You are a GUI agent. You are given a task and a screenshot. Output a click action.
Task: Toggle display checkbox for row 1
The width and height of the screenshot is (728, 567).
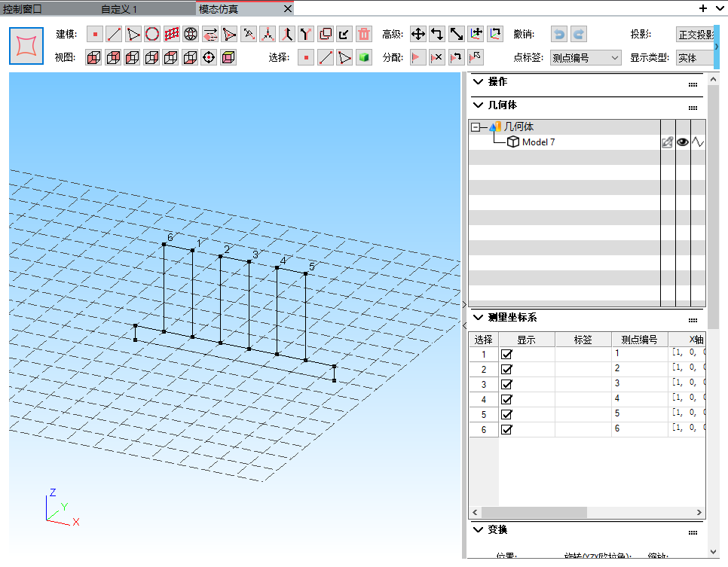[506, 355]
